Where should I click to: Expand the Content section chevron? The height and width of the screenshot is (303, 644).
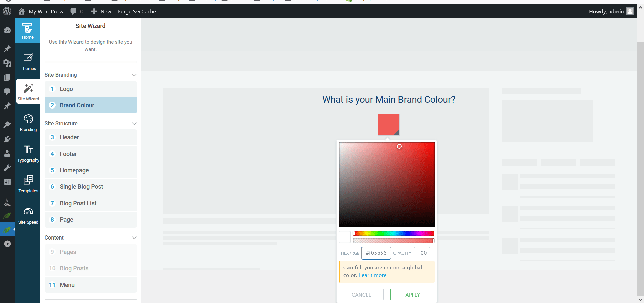[135, 237]
